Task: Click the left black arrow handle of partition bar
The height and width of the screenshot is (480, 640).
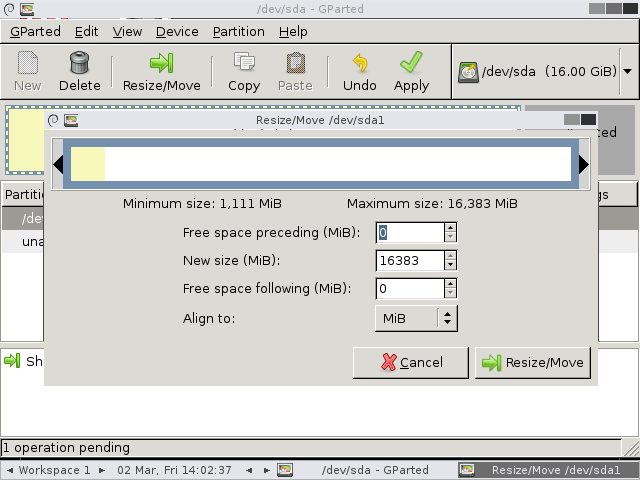Action: 58,164
